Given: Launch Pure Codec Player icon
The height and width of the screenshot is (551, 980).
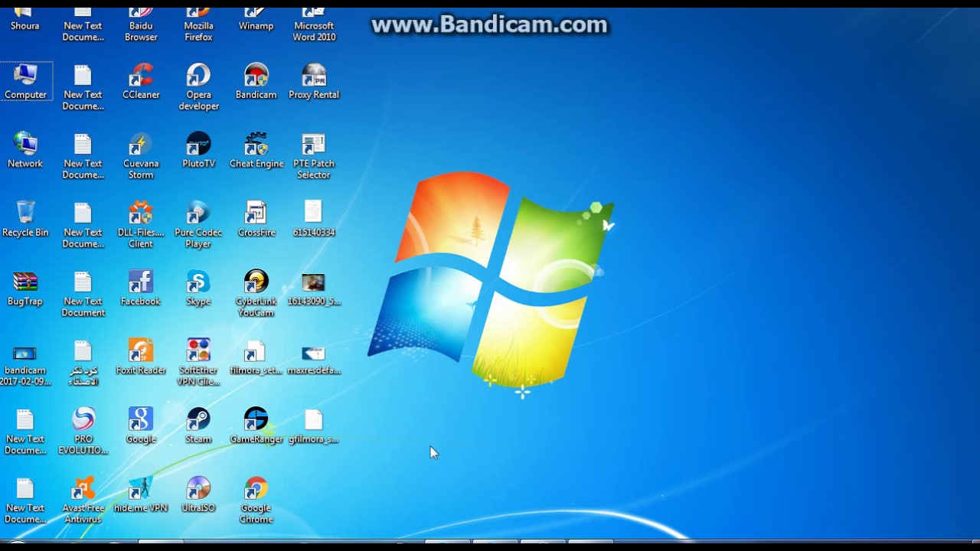Looking at the screenshot, I should pyautogui.click(x=198, y=225).
